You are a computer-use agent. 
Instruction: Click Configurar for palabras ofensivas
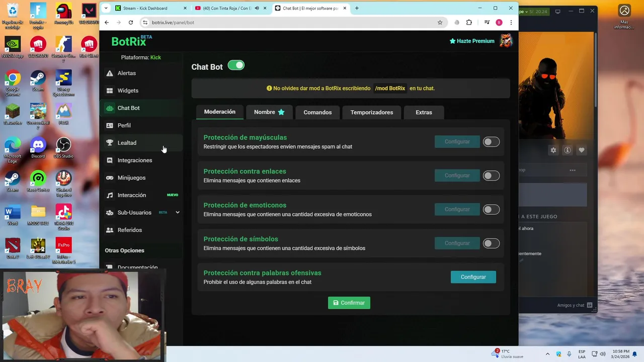point(473,277)
